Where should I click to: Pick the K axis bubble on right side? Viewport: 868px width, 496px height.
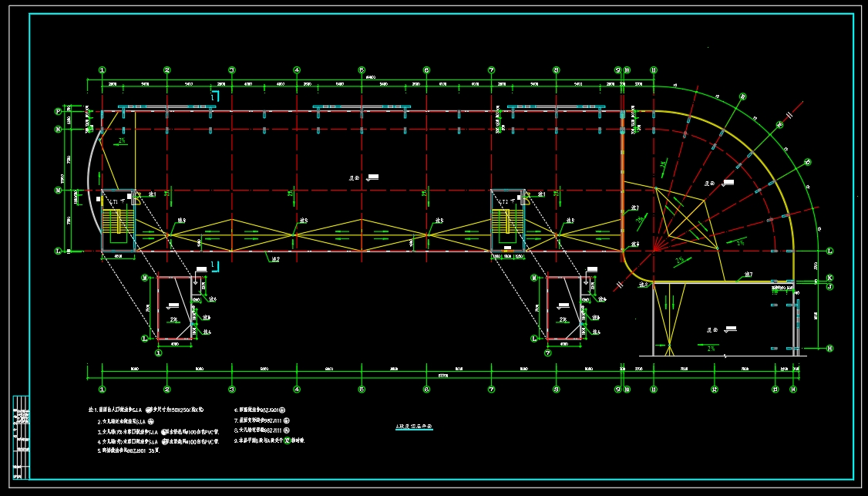tap(829, 278)
